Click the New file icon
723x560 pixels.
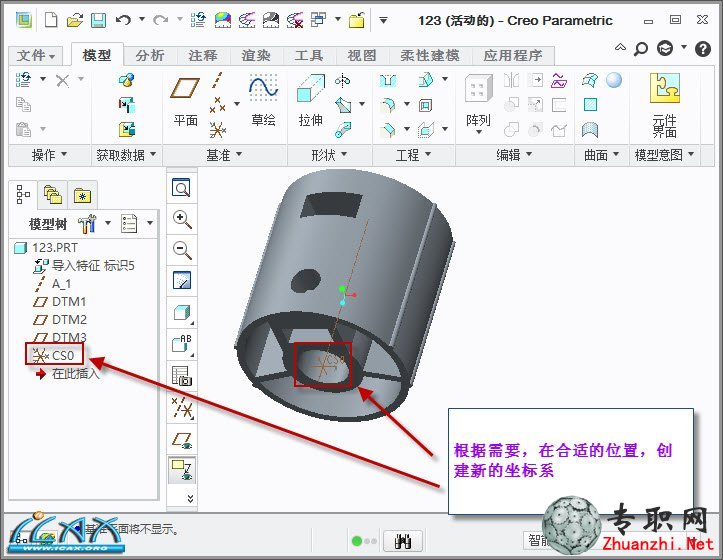pyautogui.click(x=51, y=20)
